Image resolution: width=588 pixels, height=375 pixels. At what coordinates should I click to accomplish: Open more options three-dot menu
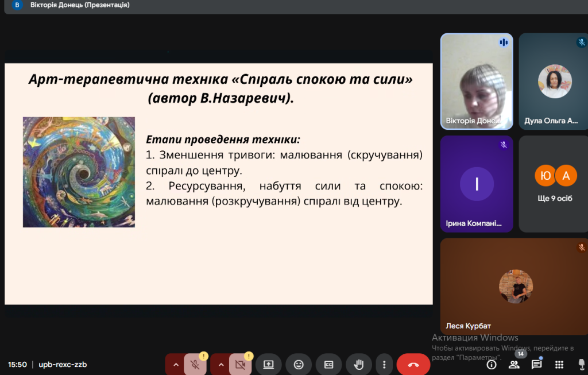pyautogui.click(x=384, y=365)
